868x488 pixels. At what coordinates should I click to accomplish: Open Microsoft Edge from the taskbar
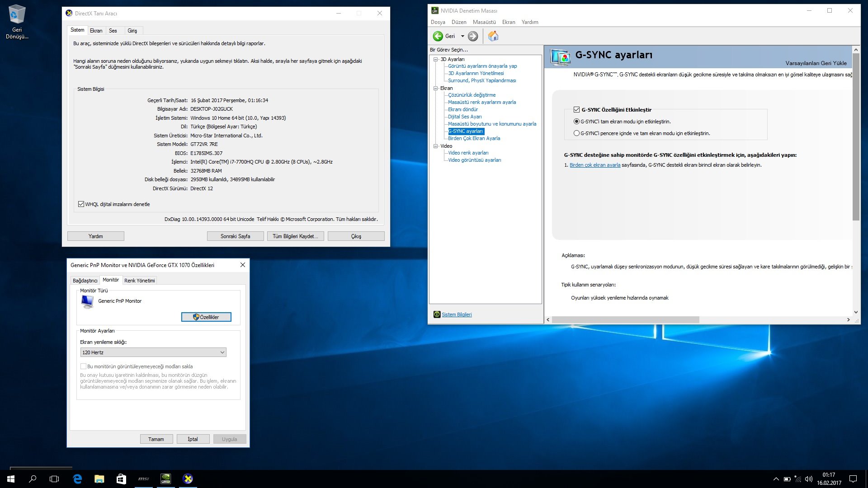coord(77,479)
